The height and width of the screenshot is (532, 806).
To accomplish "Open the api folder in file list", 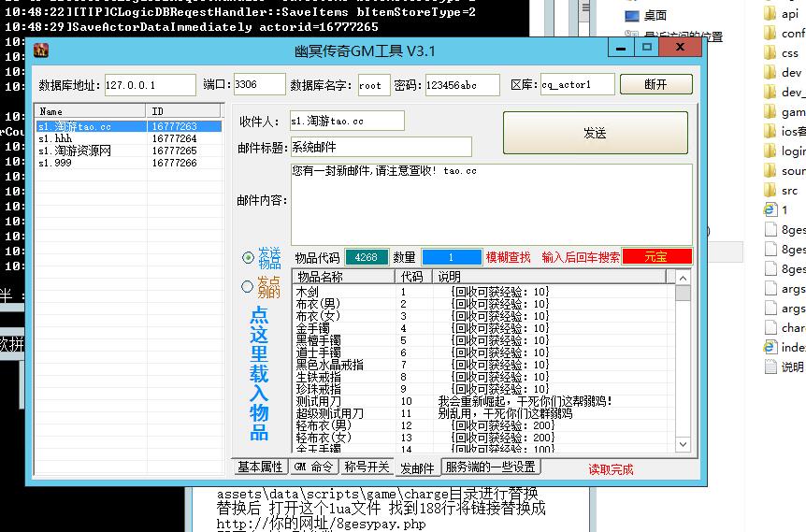I will coord(769,14).
